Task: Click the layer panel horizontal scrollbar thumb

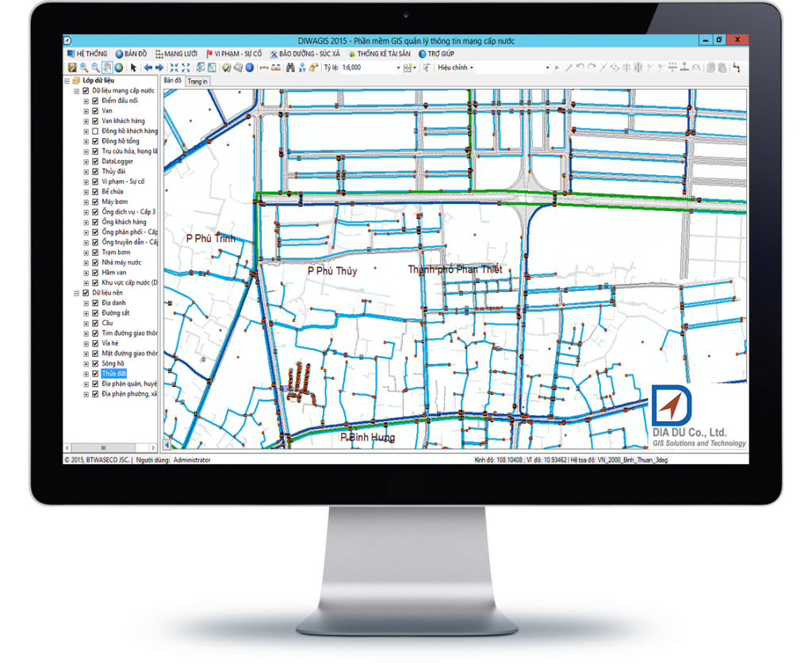Action: pos(104,447)
